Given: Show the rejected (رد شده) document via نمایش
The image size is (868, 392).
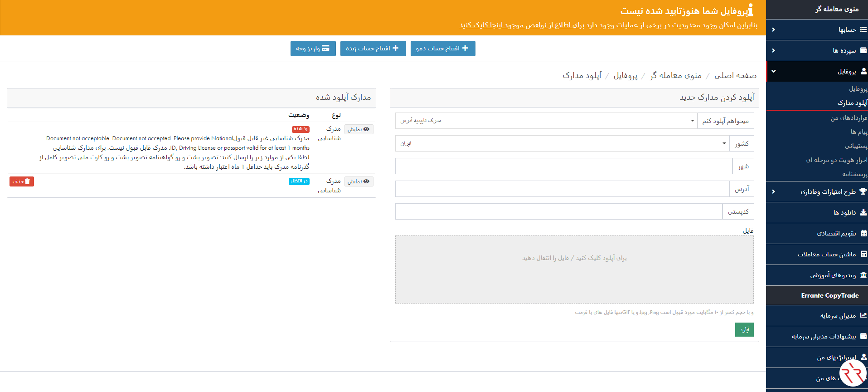Looking at the screenshot, I should point(359,129).
